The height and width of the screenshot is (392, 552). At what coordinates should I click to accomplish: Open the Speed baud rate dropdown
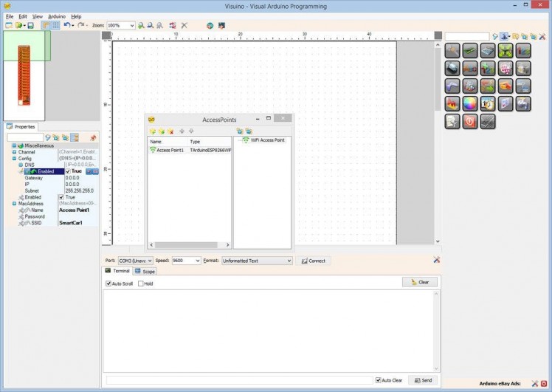point(197,261)
